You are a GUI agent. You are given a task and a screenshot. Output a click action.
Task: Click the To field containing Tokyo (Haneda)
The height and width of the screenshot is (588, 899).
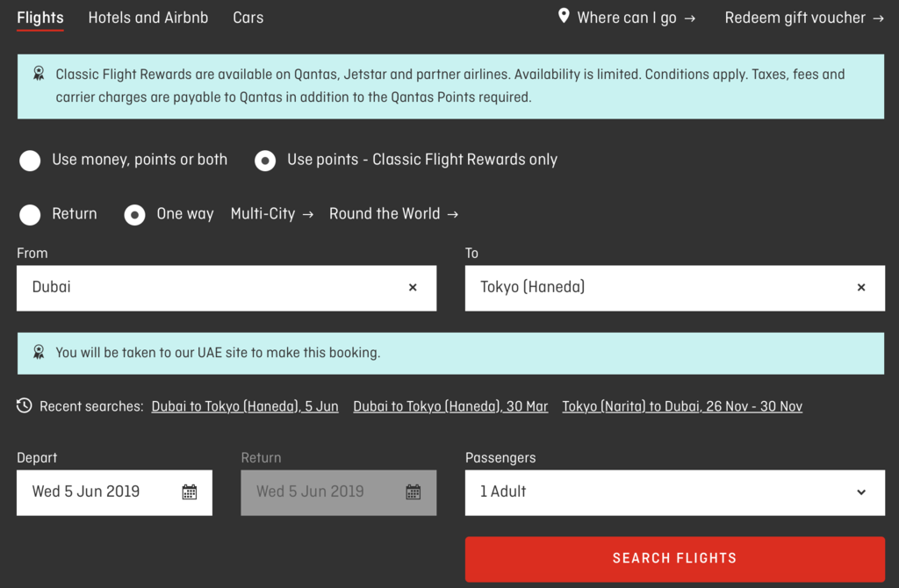pos(675,288)
